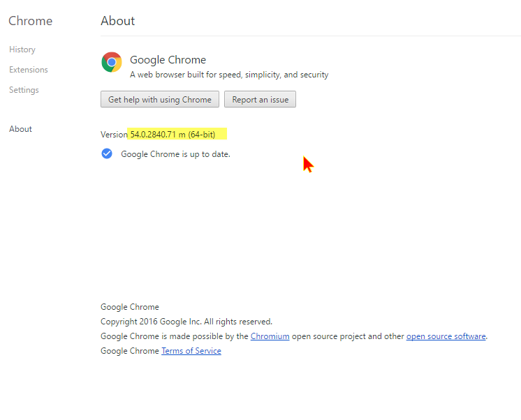Open the Extensions page in sidebar
The height and width of the screenshot is (420, 521).
[x=29, y=70]
